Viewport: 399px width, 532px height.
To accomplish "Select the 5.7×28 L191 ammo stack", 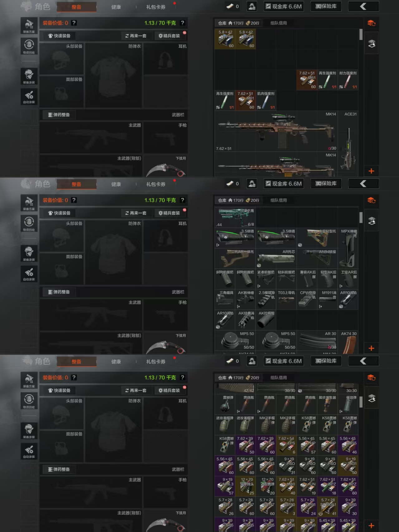I will coord(307,507).
